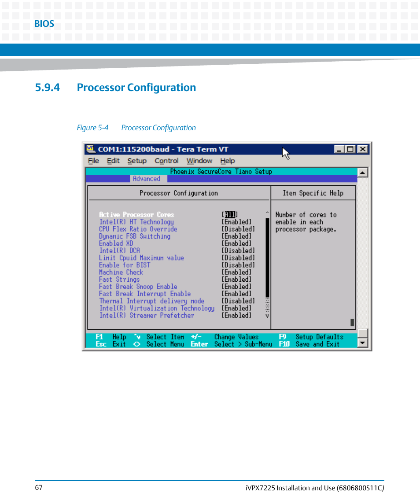The image size is (420, 504).
Task: Click the terminal scrollbar down arrow
Action: point(362,343)
